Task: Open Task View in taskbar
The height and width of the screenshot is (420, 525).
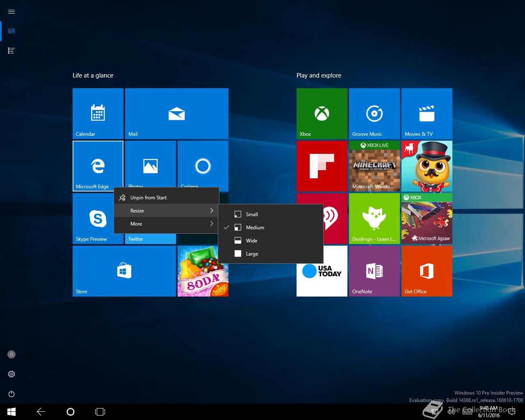Action: click(100, 412)
